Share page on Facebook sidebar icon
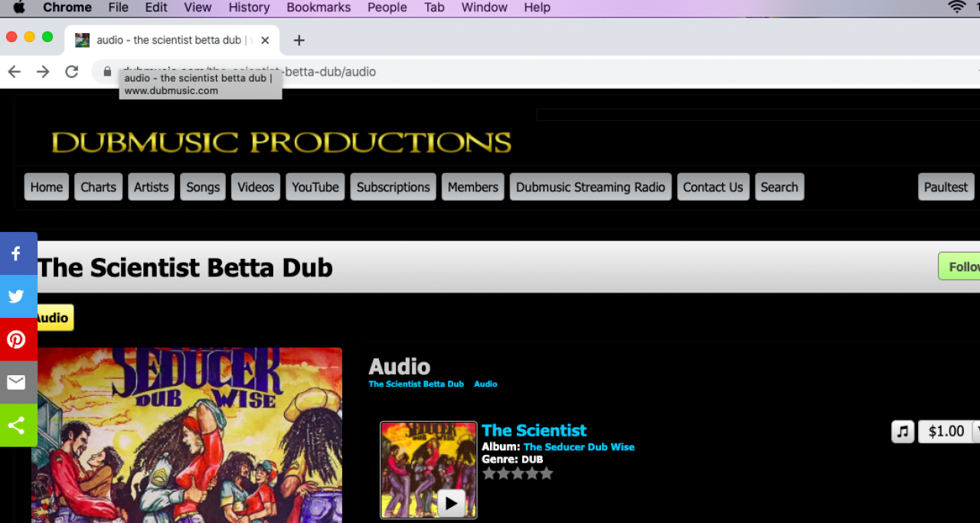980x523 pixels. [17, 253]
